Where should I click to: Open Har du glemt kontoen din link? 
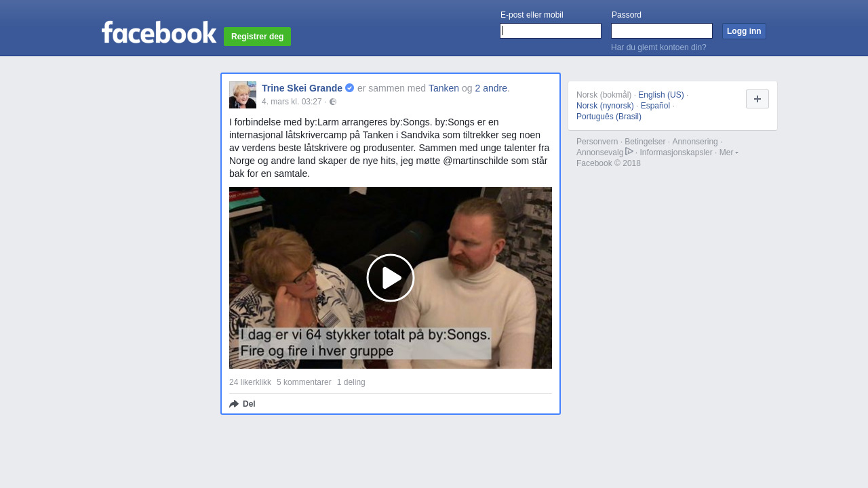pos(658,47)
